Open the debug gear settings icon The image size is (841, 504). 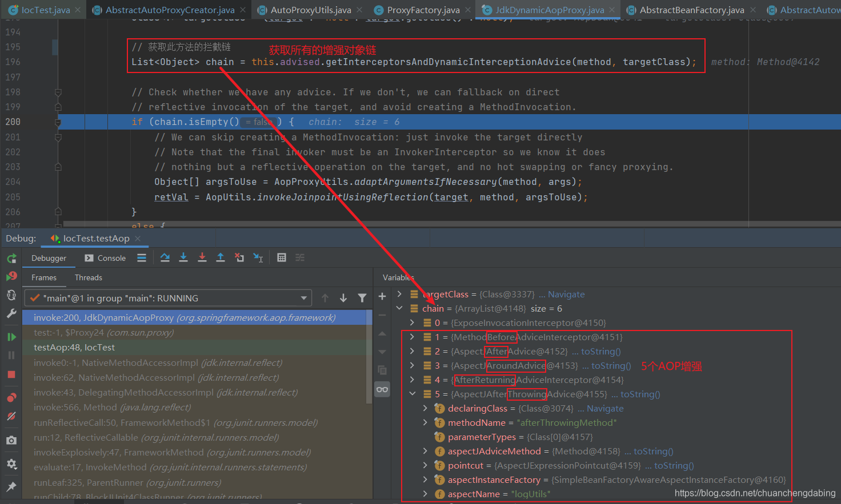[11, 463]
